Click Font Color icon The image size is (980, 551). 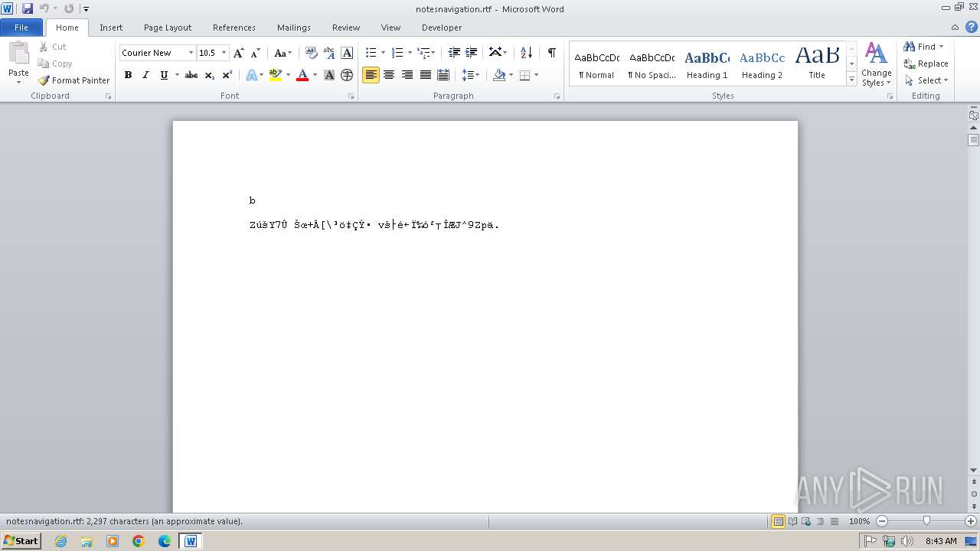[302, 75]
